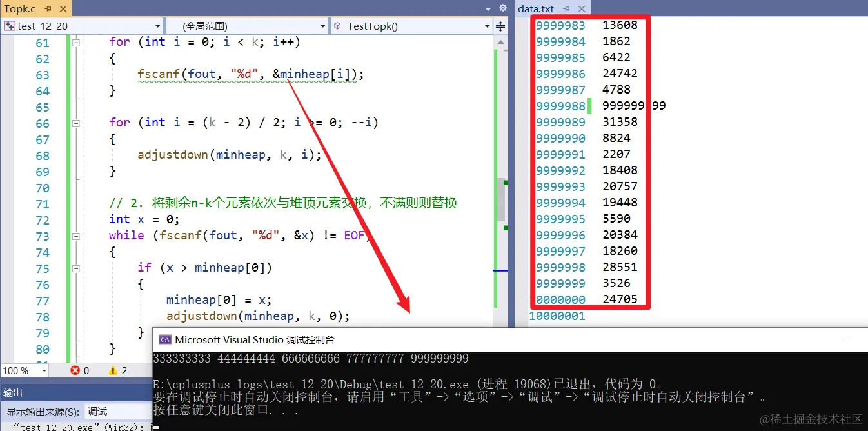Open the 100 % zoom dropdown

[44, 370]
